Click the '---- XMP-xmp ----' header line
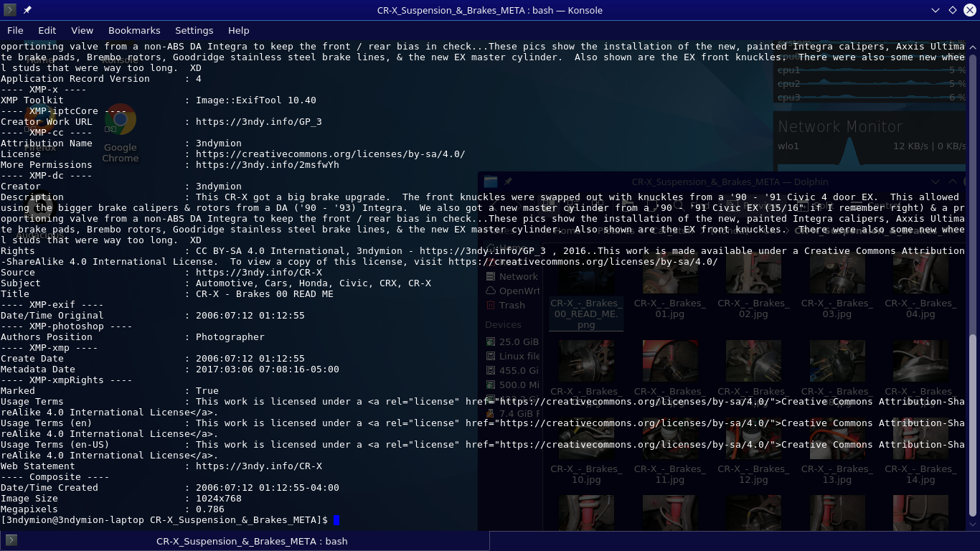Image resolution: width=980 pixels, height=551 pixels. click(50, 348)
